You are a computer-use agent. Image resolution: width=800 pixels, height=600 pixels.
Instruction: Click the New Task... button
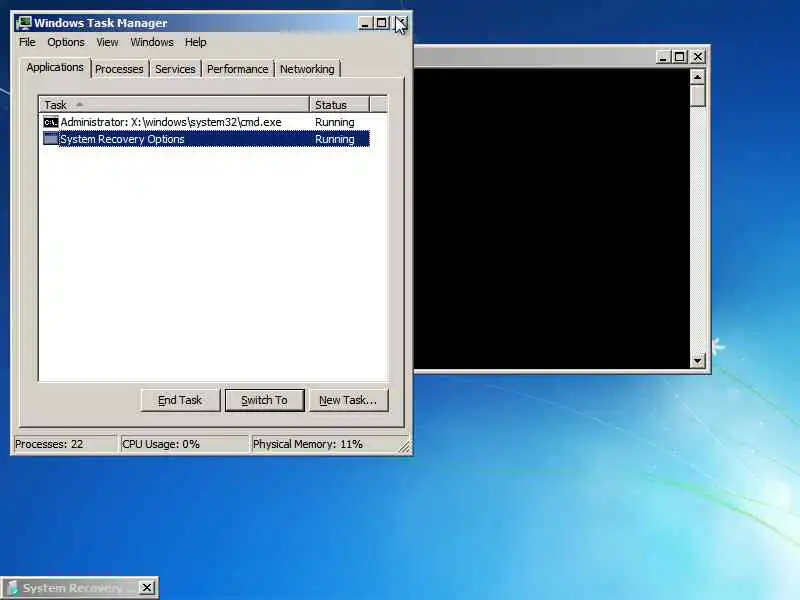pyautogui.click(x=348, y=400)
